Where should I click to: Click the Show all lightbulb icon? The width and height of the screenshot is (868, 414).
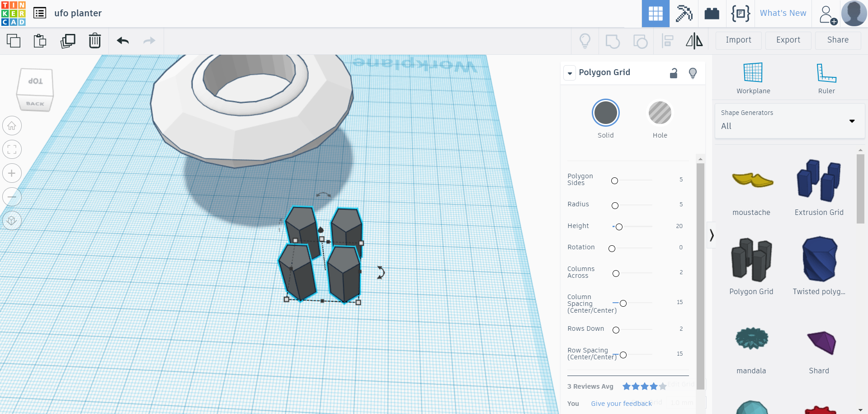pos(585,41)
